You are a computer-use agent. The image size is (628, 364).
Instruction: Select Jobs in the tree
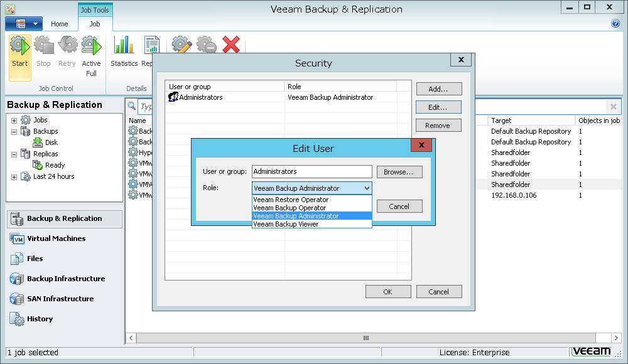tap(40, 120)
